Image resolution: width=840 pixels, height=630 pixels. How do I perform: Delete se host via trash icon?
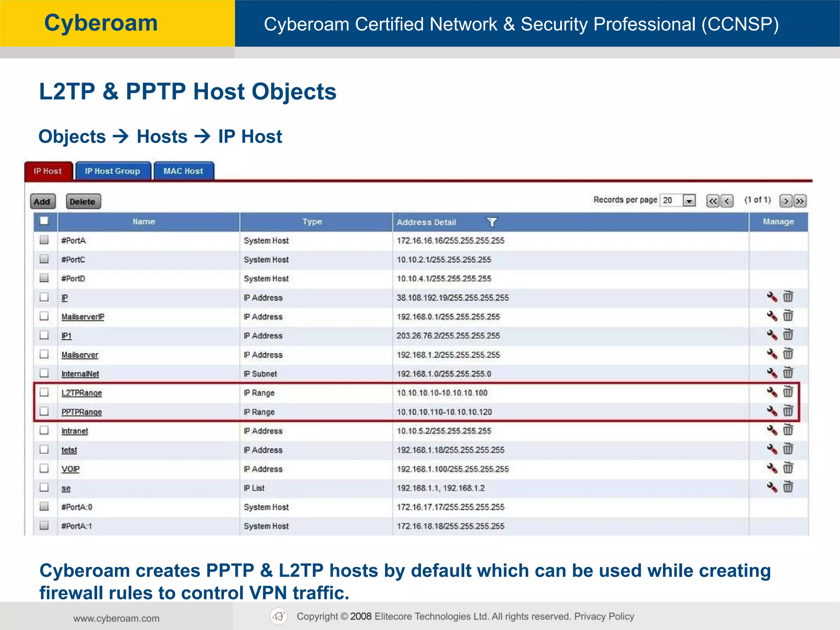pos(788,486)
